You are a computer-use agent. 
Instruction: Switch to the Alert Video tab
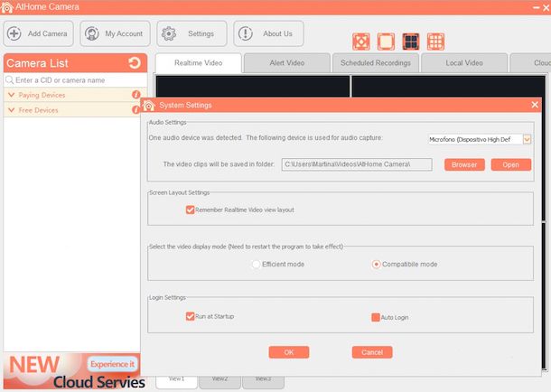click(287, 63)
